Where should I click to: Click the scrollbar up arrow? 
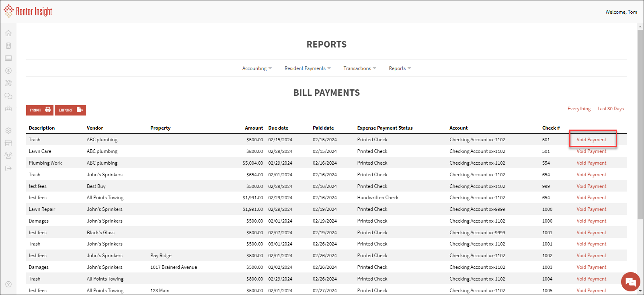(640, 27)
